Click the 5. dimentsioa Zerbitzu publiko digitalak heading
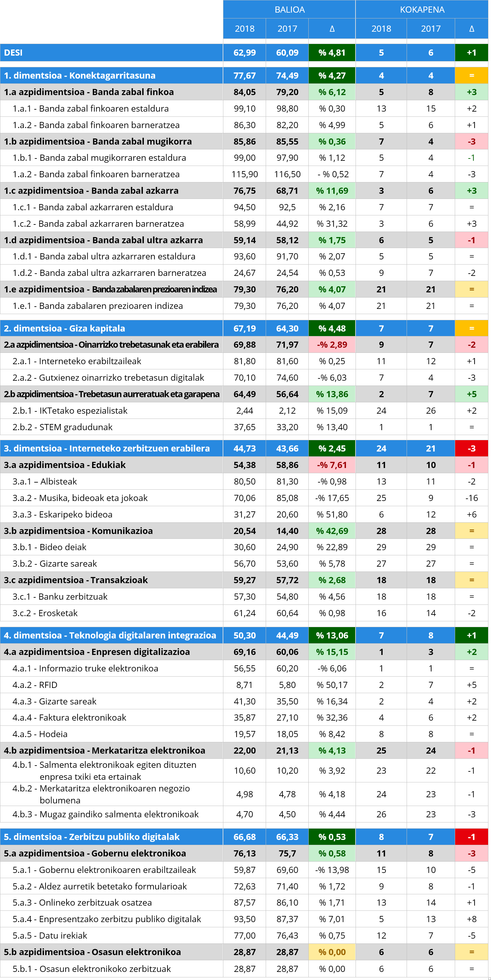Image resolution: width=491 pixels, height=980 pixels. tap(91, 837)
